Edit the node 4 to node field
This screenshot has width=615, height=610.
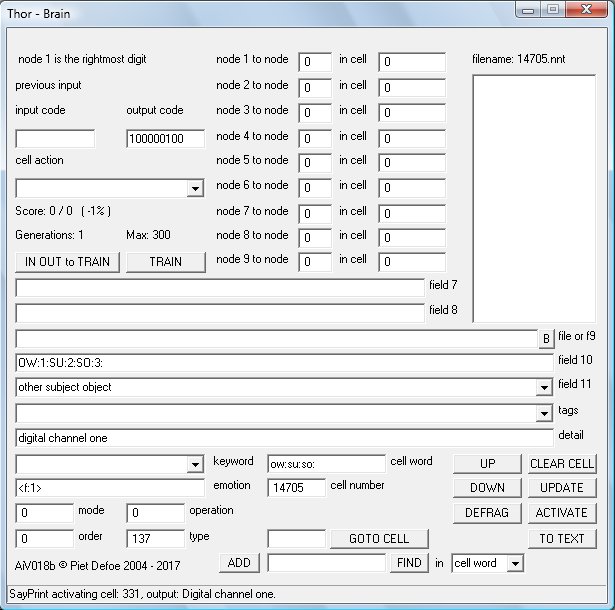click(315, 139)
